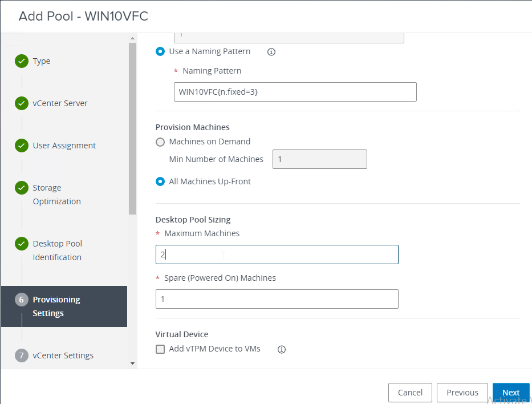Screen dimensions: 532x404
Task: Choose Machines on Demand provisioning option
Action: (x=160, y=142)
